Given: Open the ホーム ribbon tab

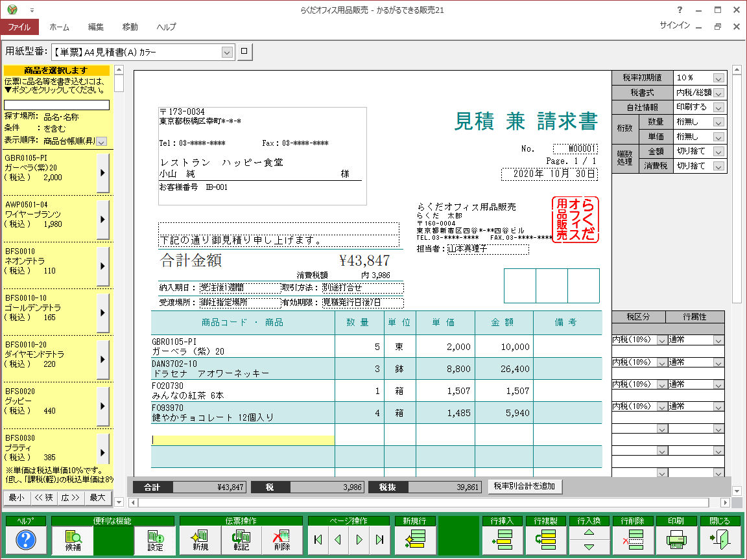Looking at the screenshot, I should click(x=60, y=27).
